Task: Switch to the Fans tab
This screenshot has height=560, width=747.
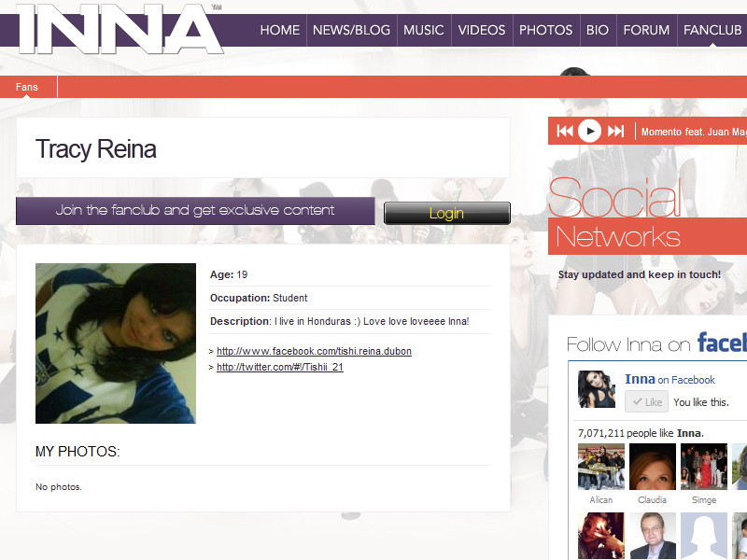Action: [27, 87]
